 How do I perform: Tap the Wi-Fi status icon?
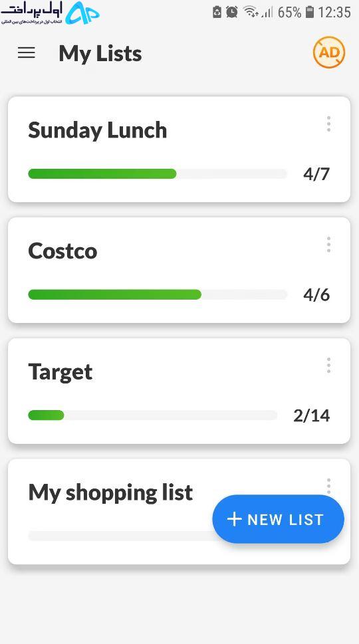coord(250,11)
